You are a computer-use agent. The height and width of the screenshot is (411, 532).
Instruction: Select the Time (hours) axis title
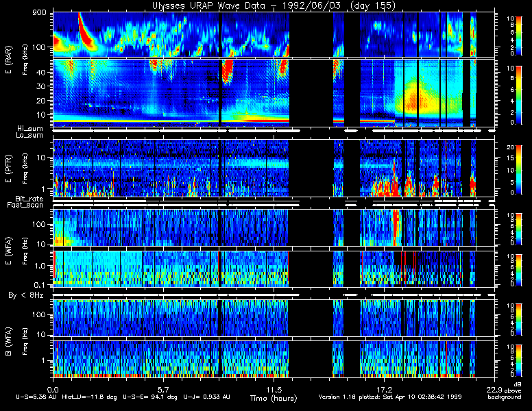click(x=274, y=398)
